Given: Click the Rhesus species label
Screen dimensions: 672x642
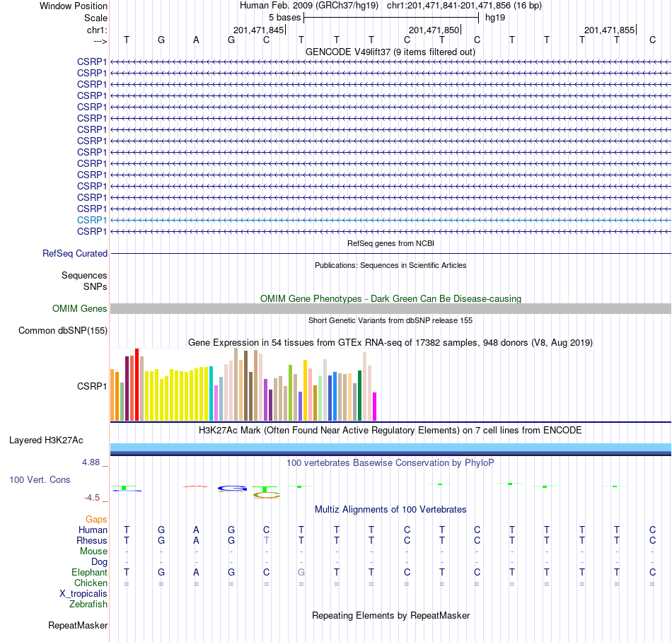Looking at the screenshot, I should [92, 540].
